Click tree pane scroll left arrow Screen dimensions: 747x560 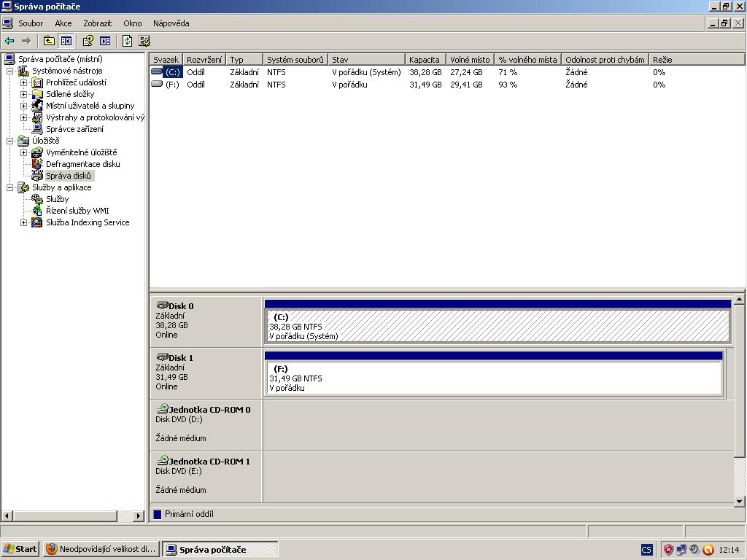[7, 516]
